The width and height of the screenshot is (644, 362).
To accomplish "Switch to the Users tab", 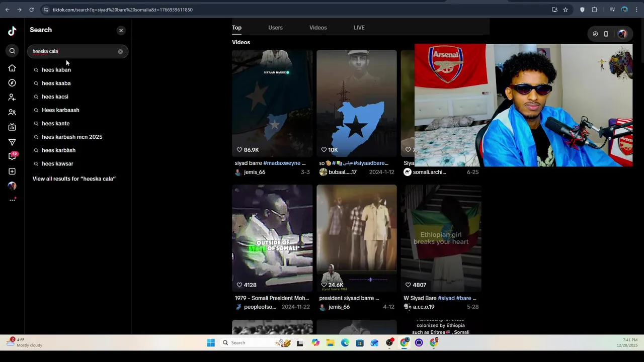I will [x=275, y=28].
